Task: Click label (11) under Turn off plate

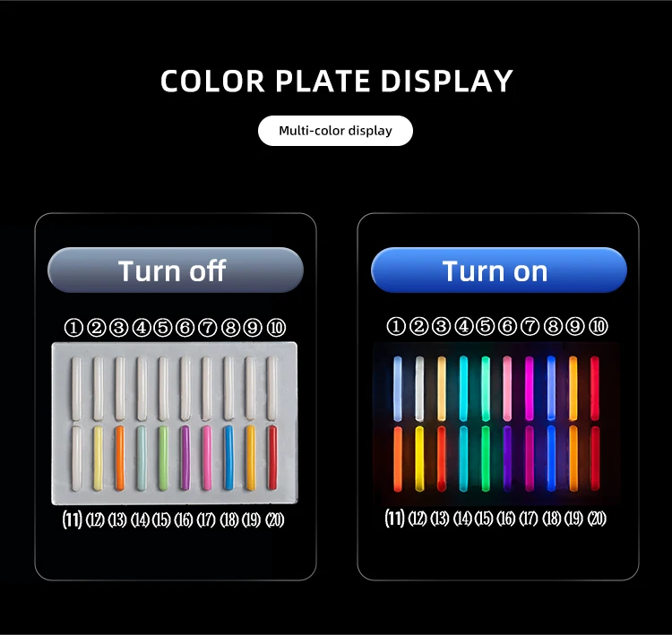Action: click(72, 519)
